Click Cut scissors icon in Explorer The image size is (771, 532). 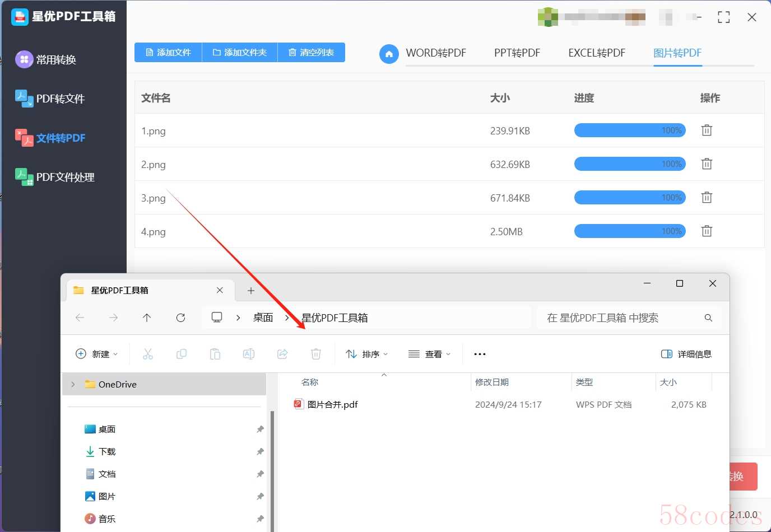coord(148,354)
